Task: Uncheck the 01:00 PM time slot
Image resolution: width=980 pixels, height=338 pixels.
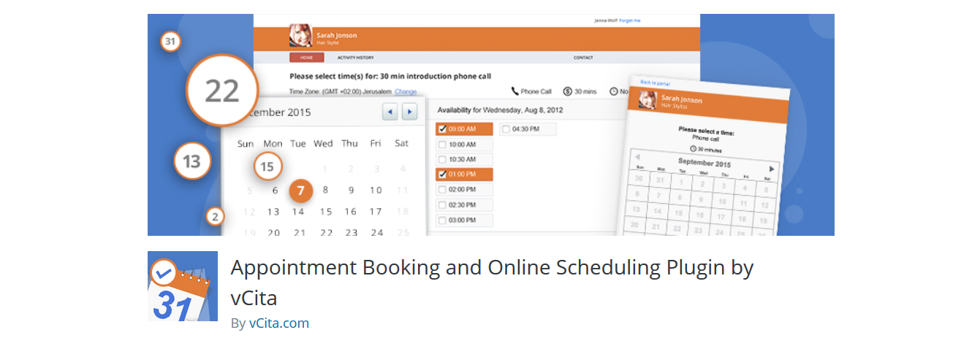Action: coord(441,174)
